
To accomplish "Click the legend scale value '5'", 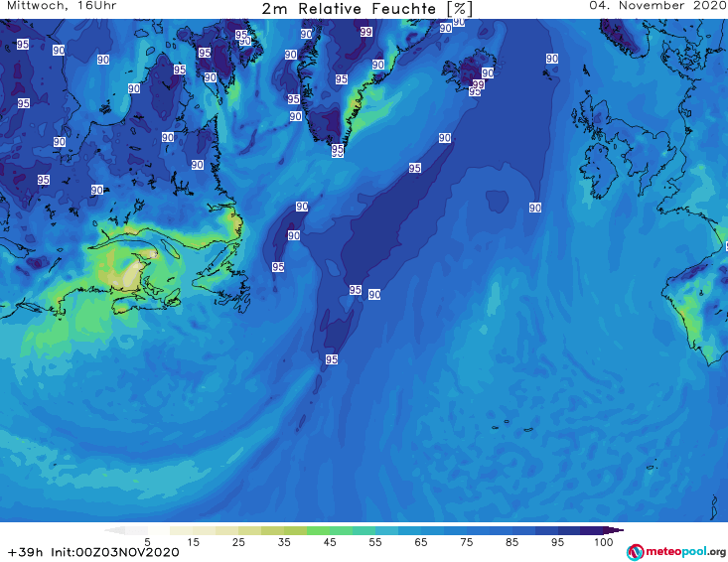I will point(147,542).
